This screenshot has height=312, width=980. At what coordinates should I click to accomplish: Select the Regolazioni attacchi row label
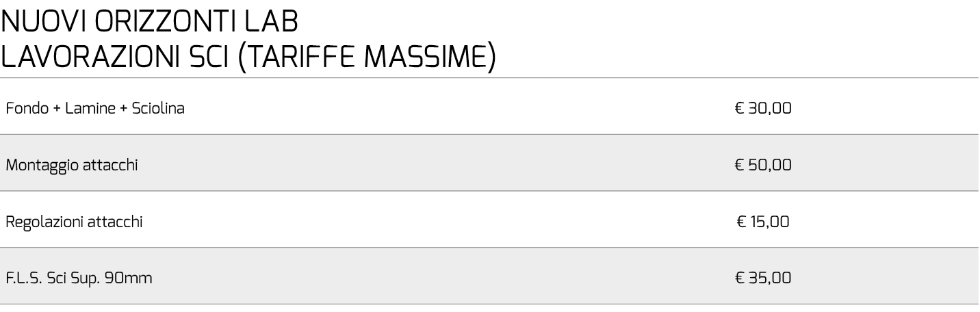coord(75,222)
